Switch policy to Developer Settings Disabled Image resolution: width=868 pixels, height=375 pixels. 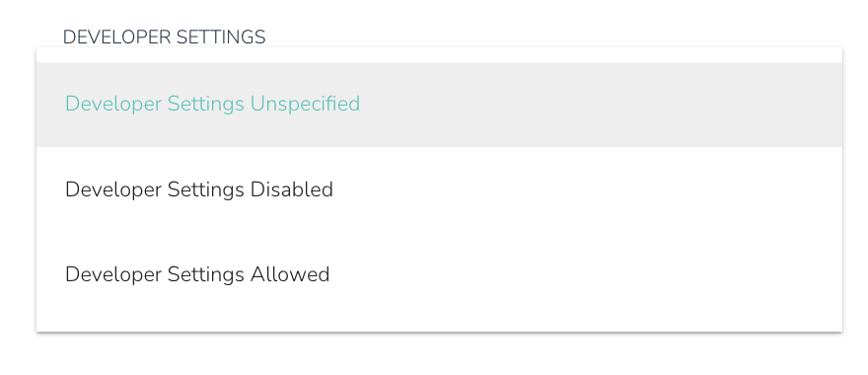point(439,189)
